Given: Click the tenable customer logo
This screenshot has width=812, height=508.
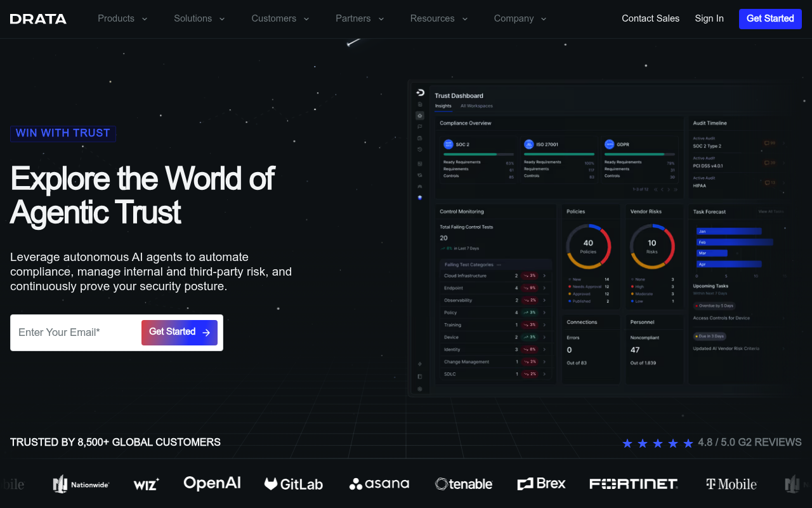Looking at the screenshot, I should (464, 484).
